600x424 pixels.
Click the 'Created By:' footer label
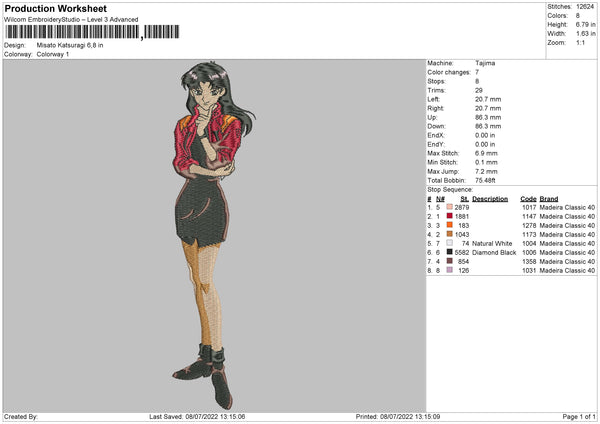tap(21, 416)
